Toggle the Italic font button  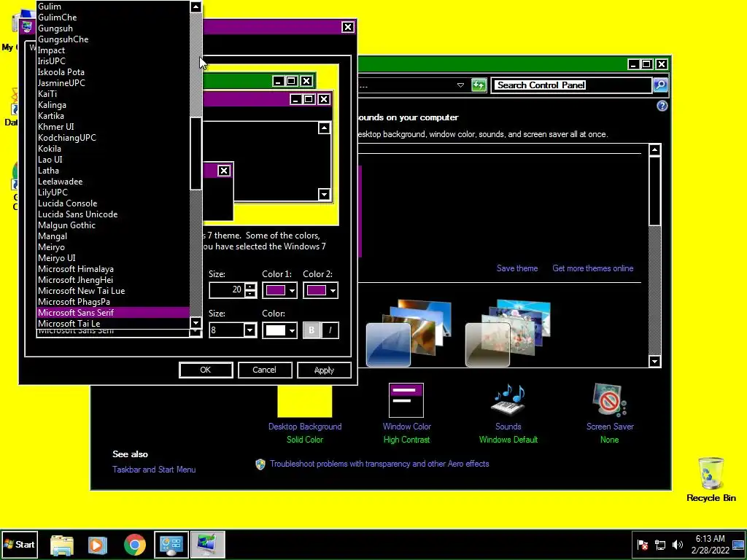coord(330,330)
